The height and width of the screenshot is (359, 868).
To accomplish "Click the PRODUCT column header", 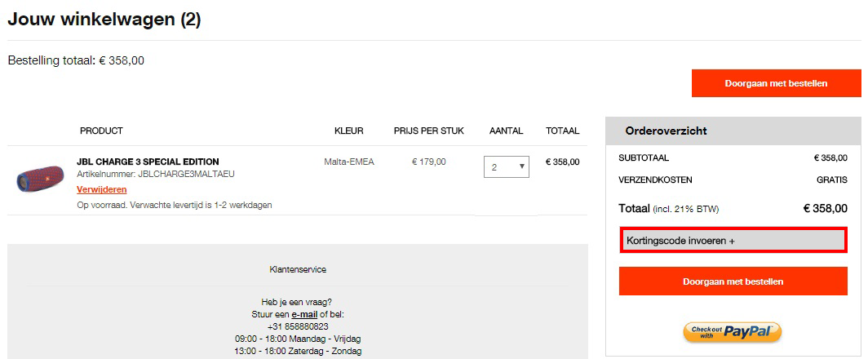I will 101,131.
